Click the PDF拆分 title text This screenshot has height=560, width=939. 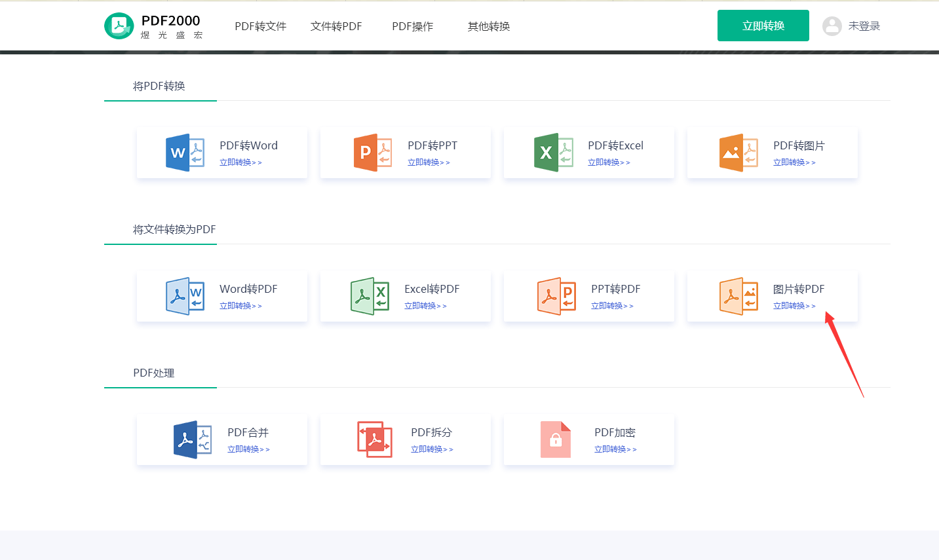pyautogui.click(x=431, y=432)
